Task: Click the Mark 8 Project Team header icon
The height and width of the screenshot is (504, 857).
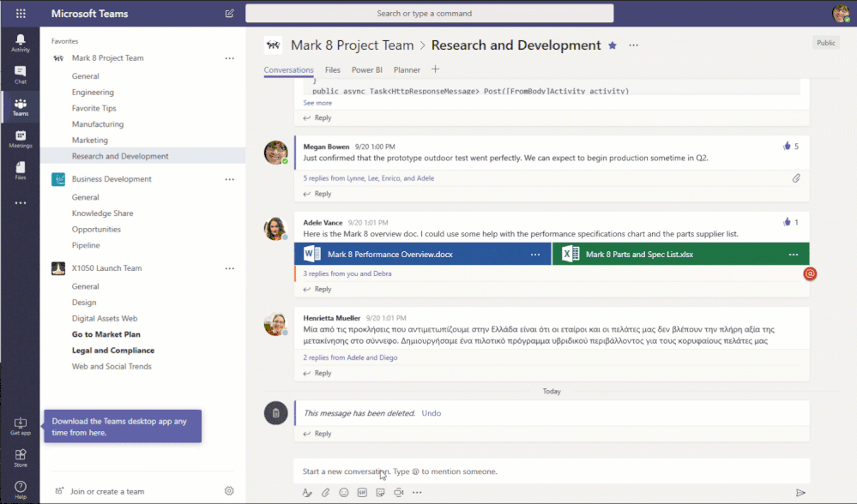Action: coord(273,45)
